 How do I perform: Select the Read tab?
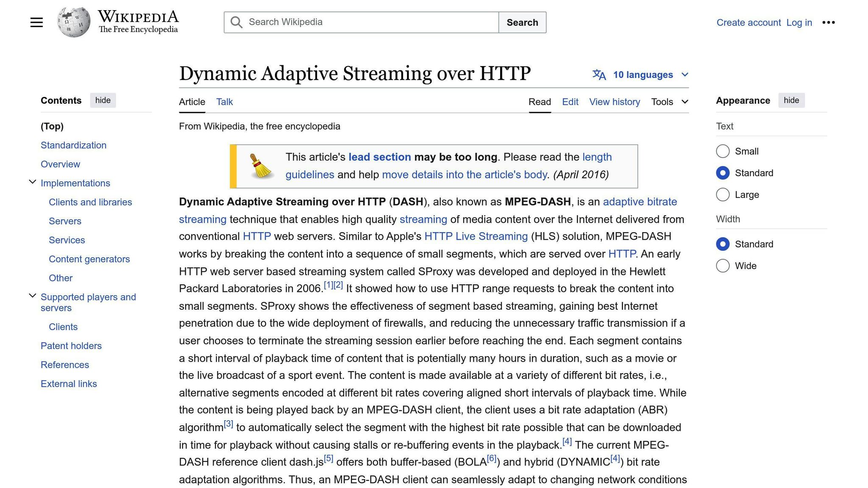[540, 102]
